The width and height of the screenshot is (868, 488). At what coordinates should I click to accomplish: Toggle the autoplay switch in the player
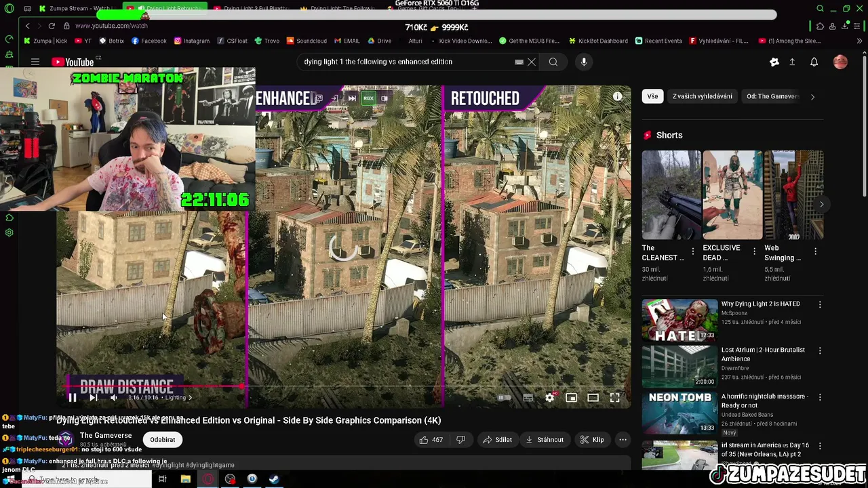click(x=505, y=398)
